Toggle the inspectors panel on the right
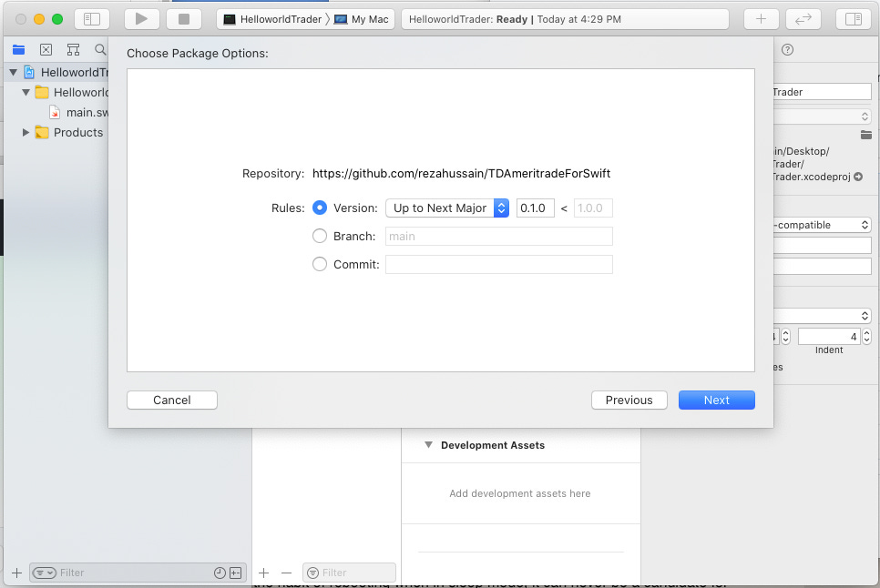 coord(853,19)
